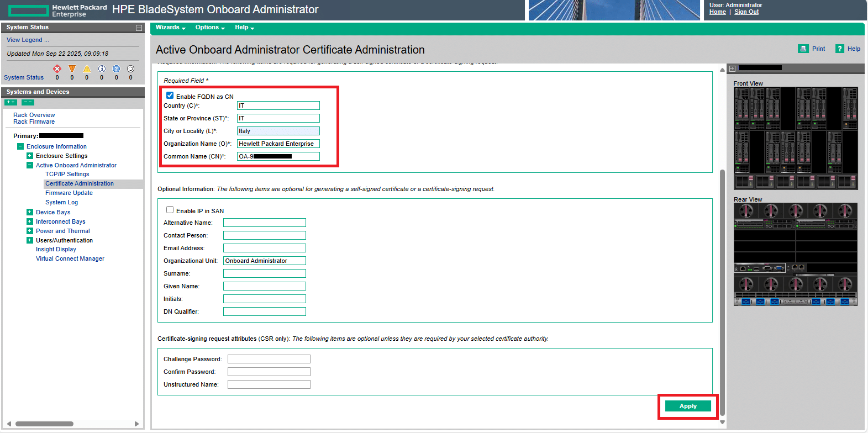This screenshot has height=433, width=868.
Task: Minimize the System Status panel
Action: 139,28
